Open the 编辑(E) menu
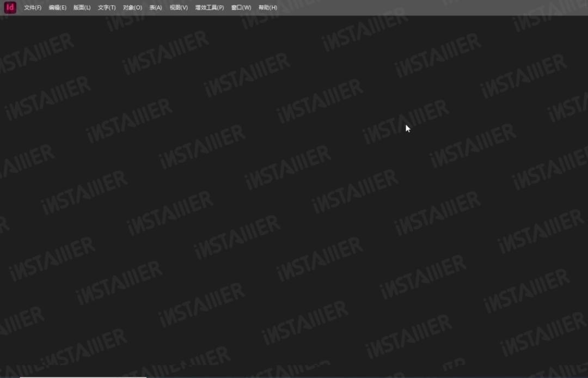 57,8
